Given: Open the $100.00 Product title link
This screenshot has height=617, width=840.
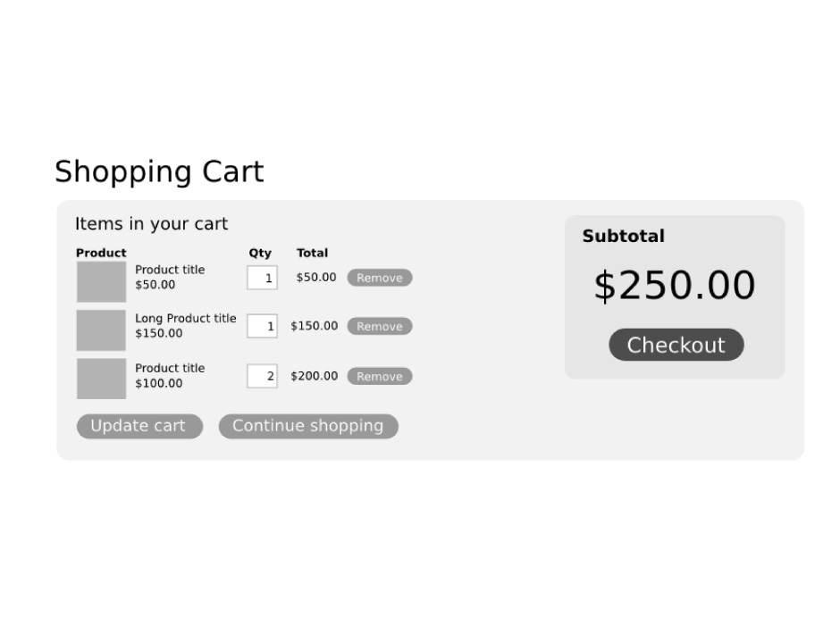Looking at the screenshot, I should pyautogui.click(x=170, y=368).
